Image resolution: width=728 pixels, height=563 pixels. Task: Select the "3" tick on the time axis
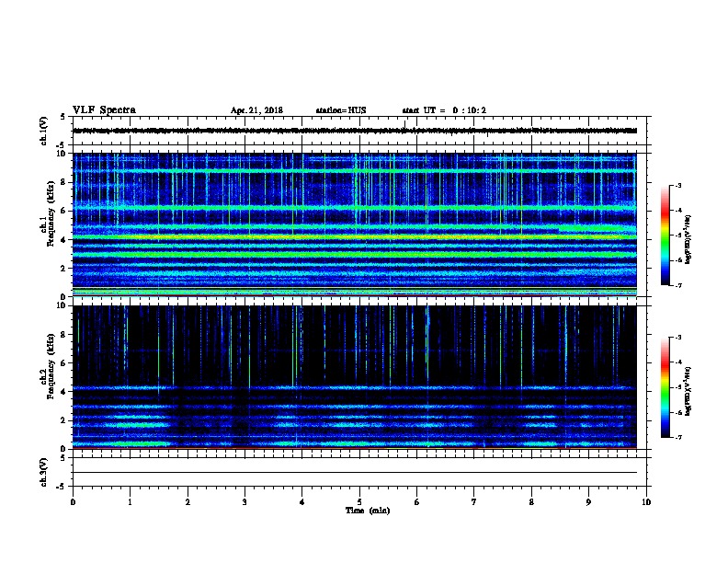tap(245, 502)
